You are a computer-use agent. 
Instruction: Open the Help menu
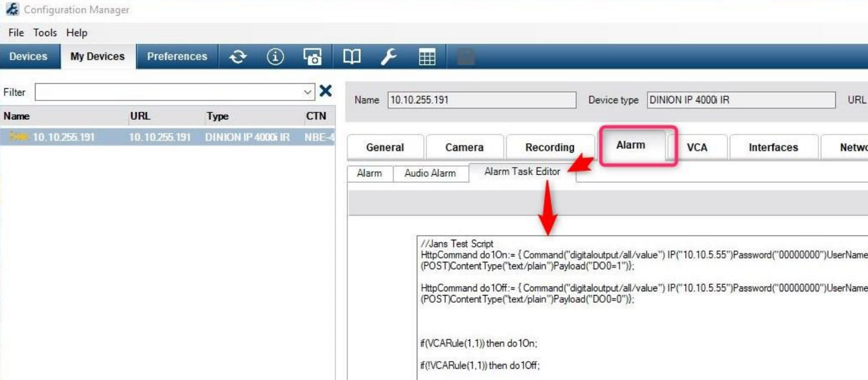77,33
